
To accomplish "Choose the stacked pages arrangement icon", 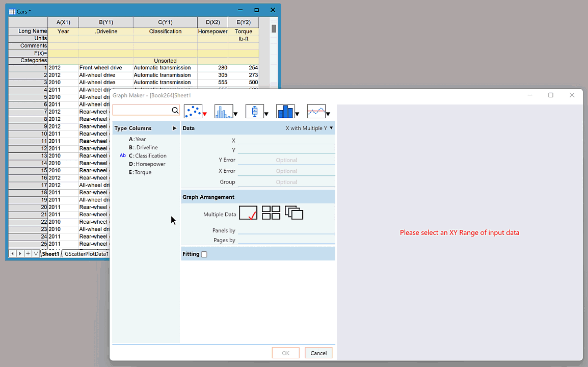I will coord(294,213).
